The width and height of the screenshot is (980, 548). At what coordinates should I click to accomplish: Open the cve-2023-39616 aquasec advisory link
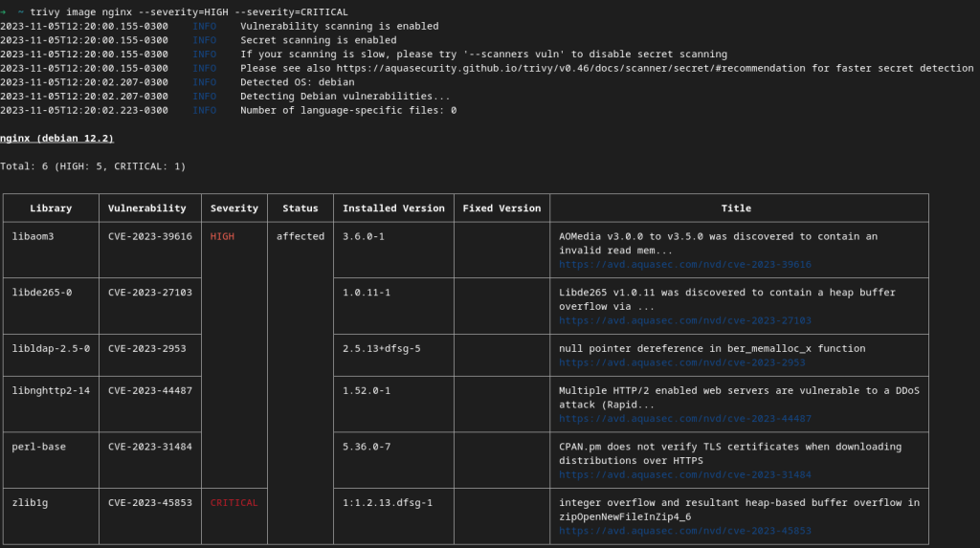(684, 265)
